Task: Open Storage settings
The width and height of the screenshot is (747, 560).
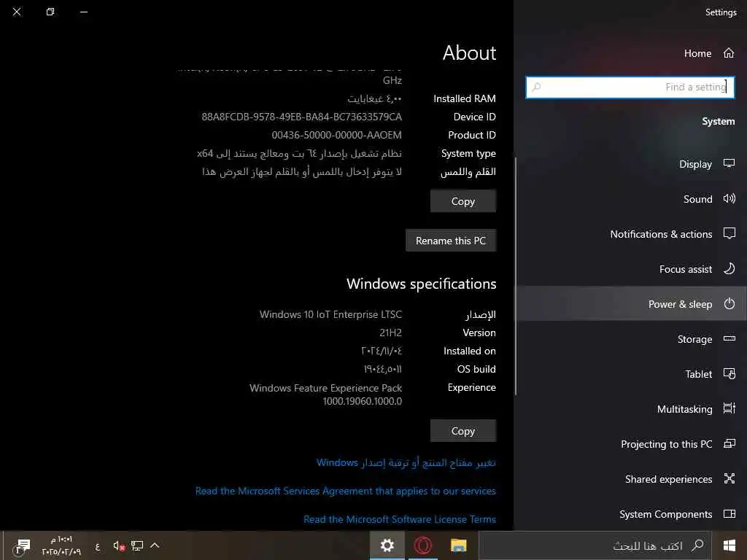Action: (x=631, y=339)
